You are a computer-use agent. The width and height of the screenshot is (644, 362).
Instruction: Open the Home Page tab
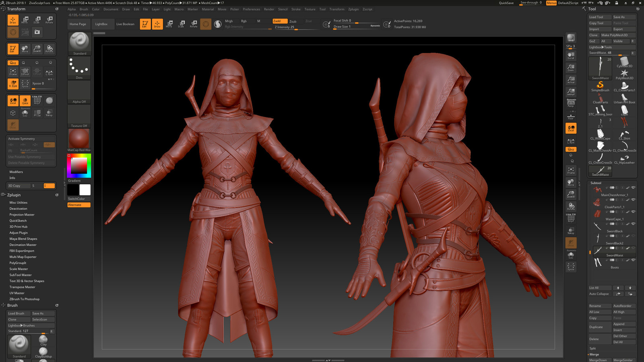click(78, 24)
